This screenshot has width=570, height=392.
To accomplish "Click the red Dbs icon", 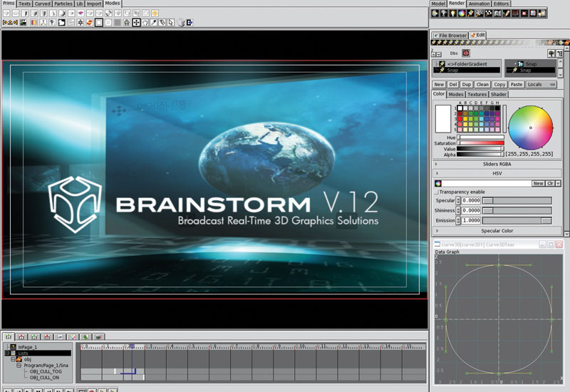I will point(466,53).
